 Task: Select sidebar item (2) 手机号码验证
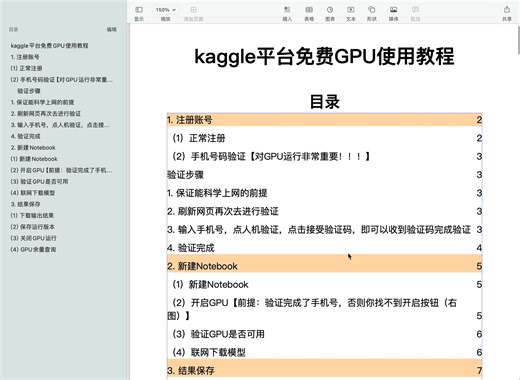(62, 80)
